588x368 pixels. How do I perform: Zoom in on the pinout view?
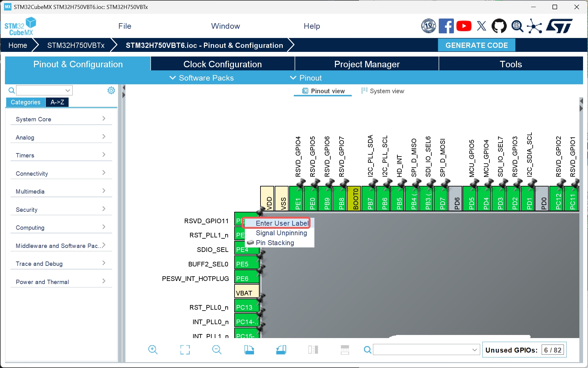pos(153,350)
